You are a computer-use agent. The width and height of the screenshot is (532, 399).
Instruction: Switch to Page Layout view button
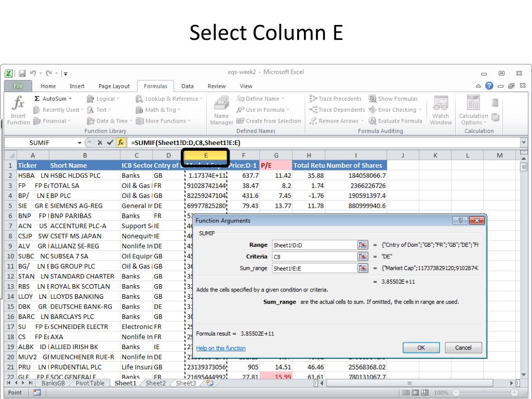coord(415,393)
